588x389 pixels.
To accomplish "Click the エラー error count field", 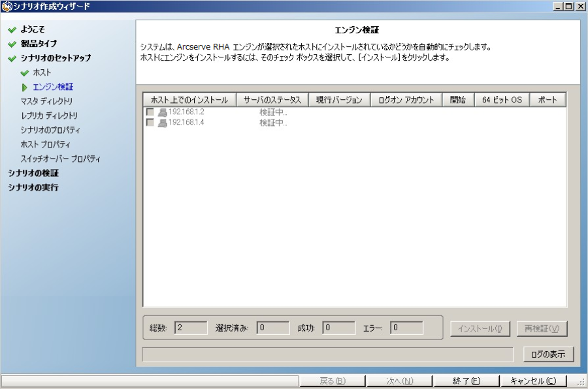I will coord(406,328).
